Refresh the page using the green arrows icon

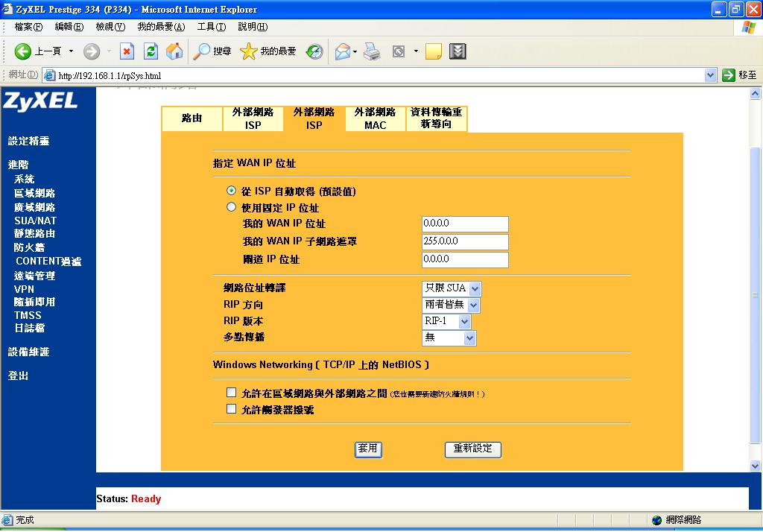tap(151, 51)
